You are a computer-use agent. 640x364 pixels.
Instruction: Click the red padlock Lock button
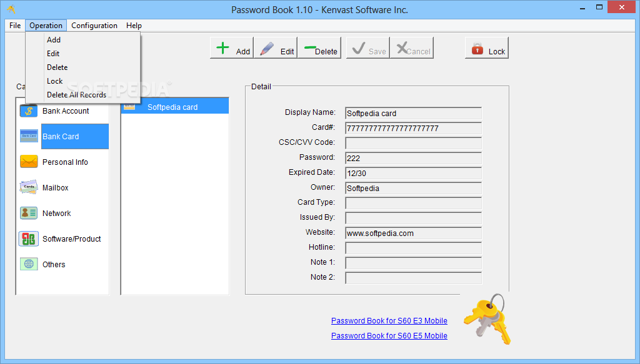coord(487,48)
